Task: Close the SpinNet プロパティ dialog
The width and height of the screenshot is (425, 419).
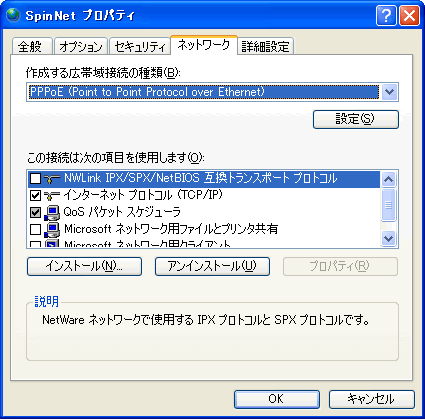Action: 409,15
